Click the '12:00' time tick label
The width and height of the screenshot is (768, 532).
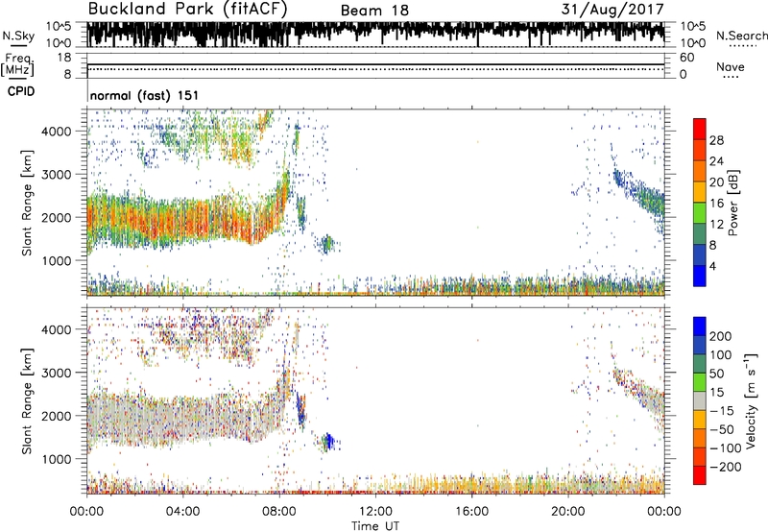coord(375,512)
